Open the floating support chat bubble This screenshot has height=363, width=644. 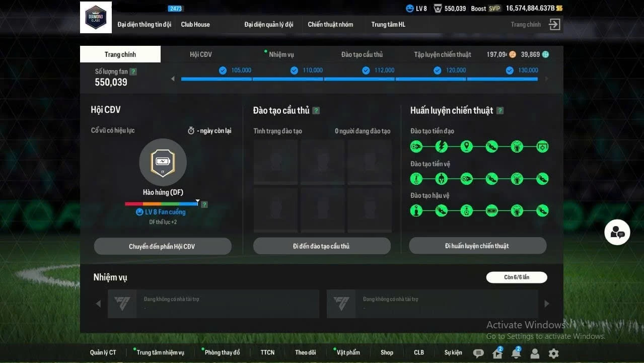pos(617,232)
